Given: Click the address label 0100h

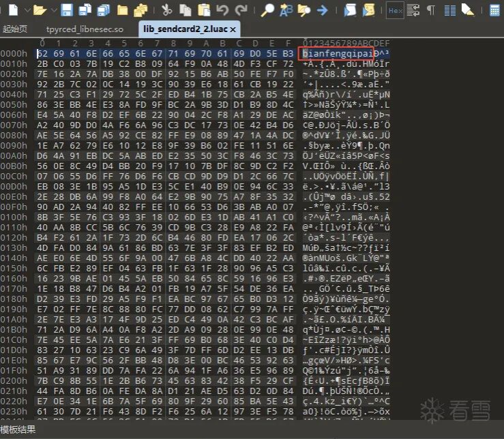Looking at the screenshot, I should pyautogui.click(x=14, y=217).
